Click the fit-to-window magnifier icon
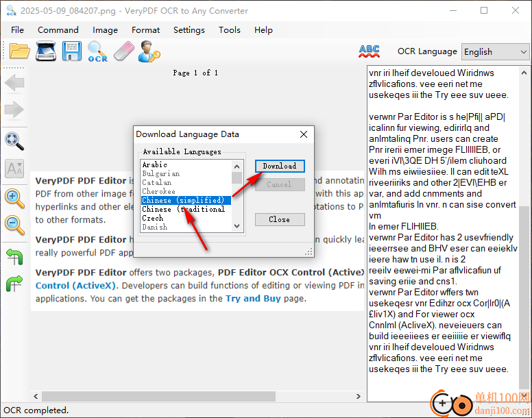The height and width of the screenshot is (418, 532). 14,141
